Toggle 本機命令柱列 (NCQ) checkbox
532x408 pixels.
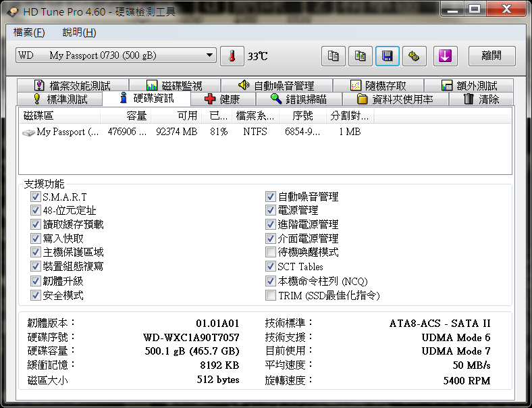pos(271,281)
